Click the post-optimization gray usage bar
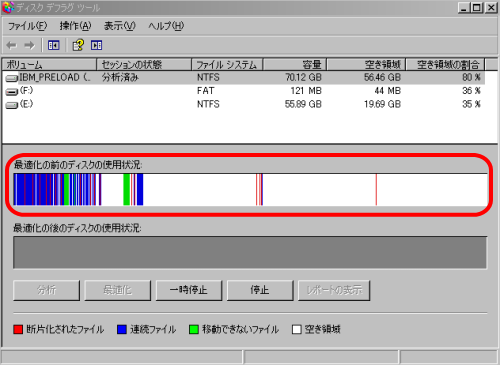The width and height of the screenshot is (500, 365). click(x=250, y=253)
